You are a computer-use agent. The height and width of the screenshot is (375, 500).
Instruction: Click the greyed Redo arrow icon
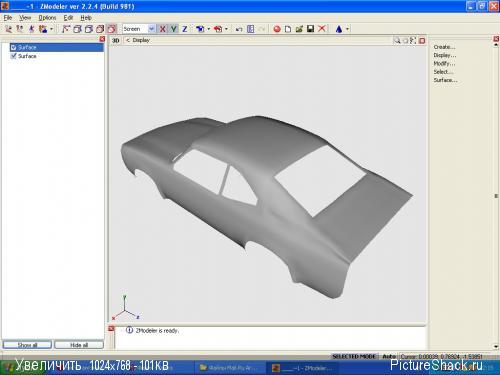(x=262, y=29)
